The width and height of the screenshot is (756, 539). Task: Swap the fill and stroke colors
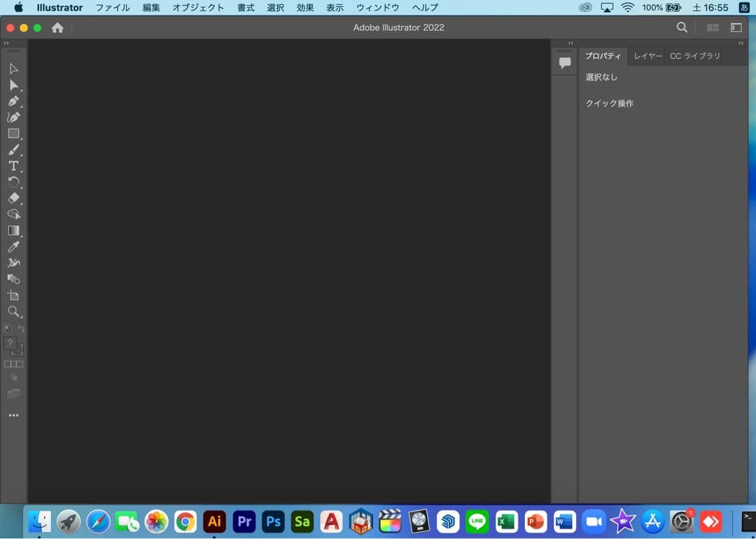20,329
